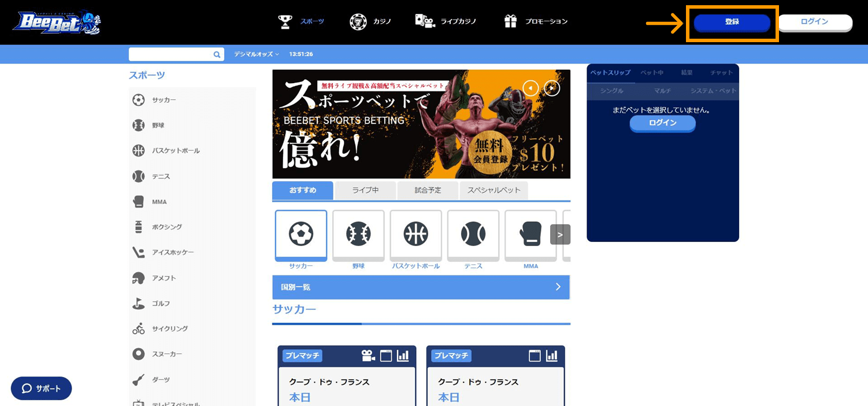Click the bar chart icon on first match card
Image resolution: width=868 pixels, height=406 pixels.
tap(403, 356)
